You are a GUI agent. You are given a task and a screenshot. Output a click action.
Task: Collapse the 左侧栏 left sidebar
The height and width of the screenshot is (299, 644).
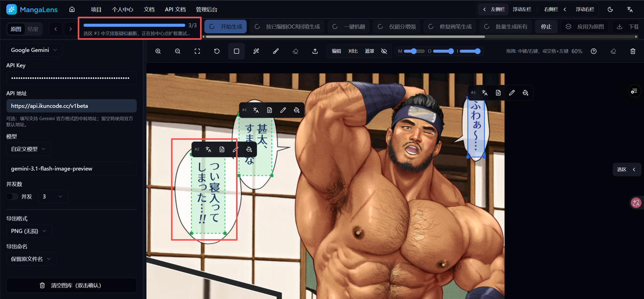(493, 10)
